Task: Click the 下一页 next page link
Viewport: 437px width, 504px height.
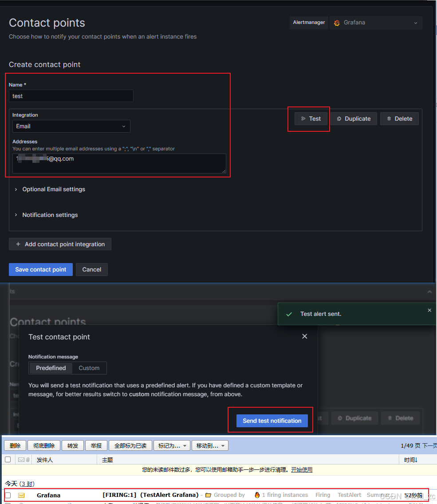Action: [x=429, y=445]
